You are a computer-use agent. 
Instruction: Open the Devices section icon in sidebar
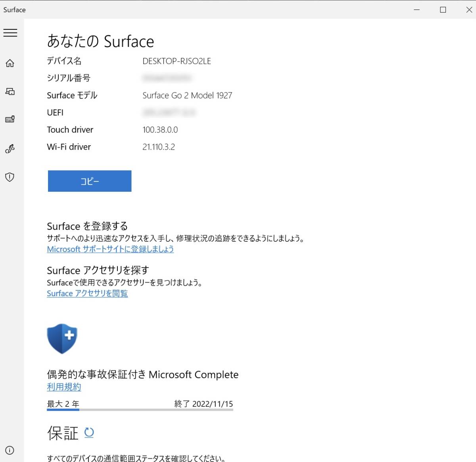pyautogui.click(x=10, y=91)
